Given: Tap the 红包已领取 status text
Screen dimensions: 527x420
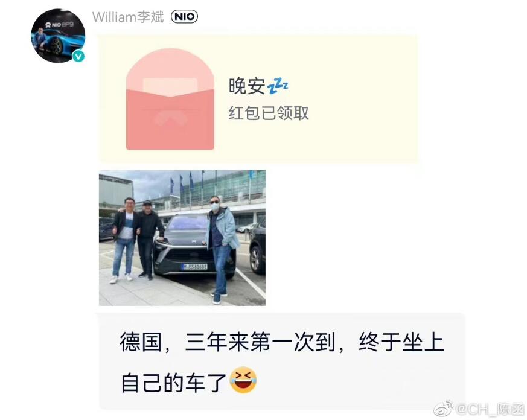Looking at the screenshot, I should [x=269, y=113].
